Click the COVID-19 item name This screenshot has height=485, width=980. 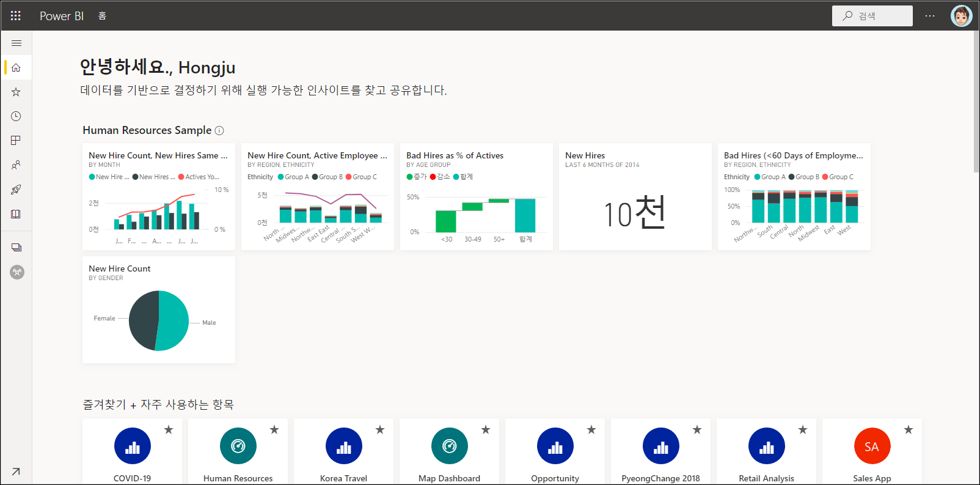point(133,478)
